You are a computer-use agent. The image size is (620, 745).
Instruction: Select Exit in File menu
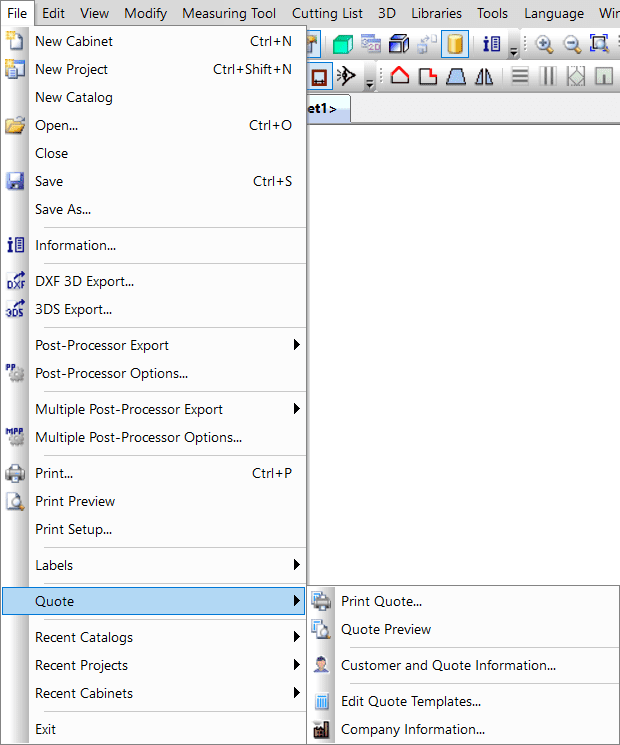[153, 729]
